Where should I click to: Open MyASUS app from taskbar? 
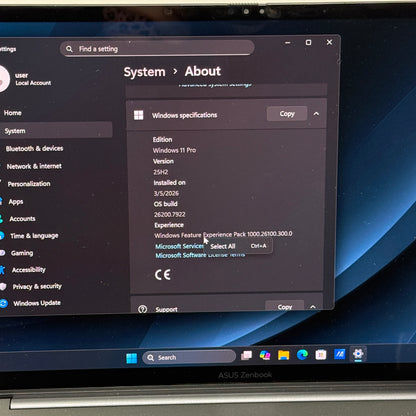tap(339, 354)
